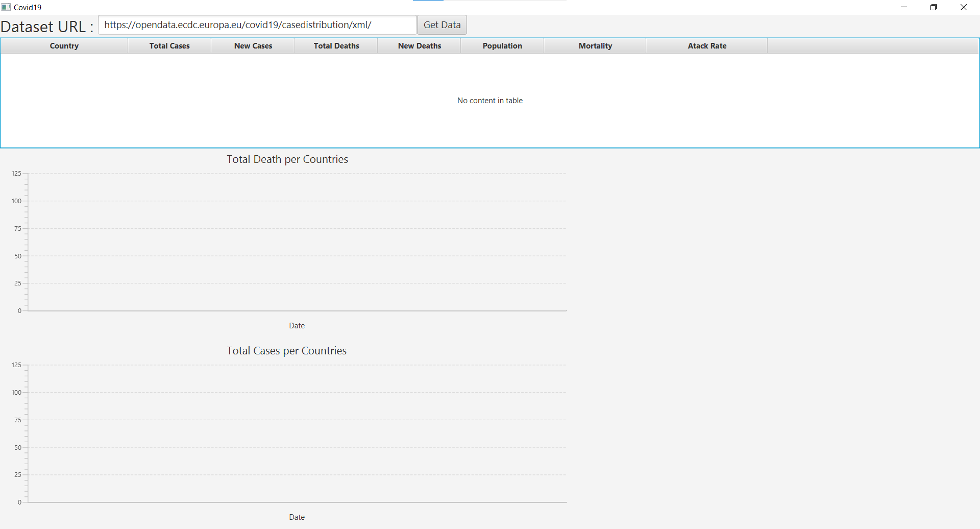Image resolution: width=980 pixels, height=529 pixels.
Task: Click inside the Dataset URL field
Action: (x=255, y=25)
